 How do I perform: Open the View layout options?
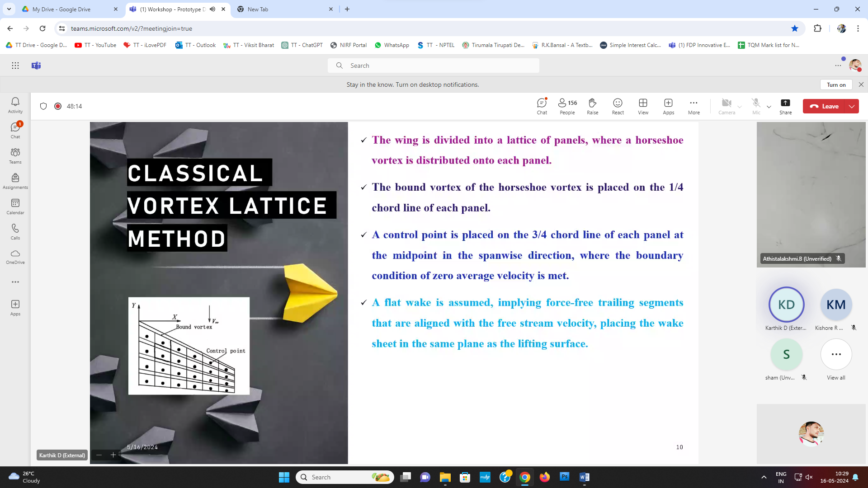tap(643, 106)
